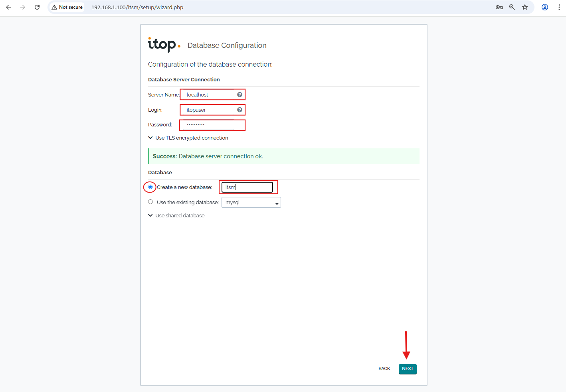Click the Database Configuration heading
The image size is (566, 392).
point(227,45)
